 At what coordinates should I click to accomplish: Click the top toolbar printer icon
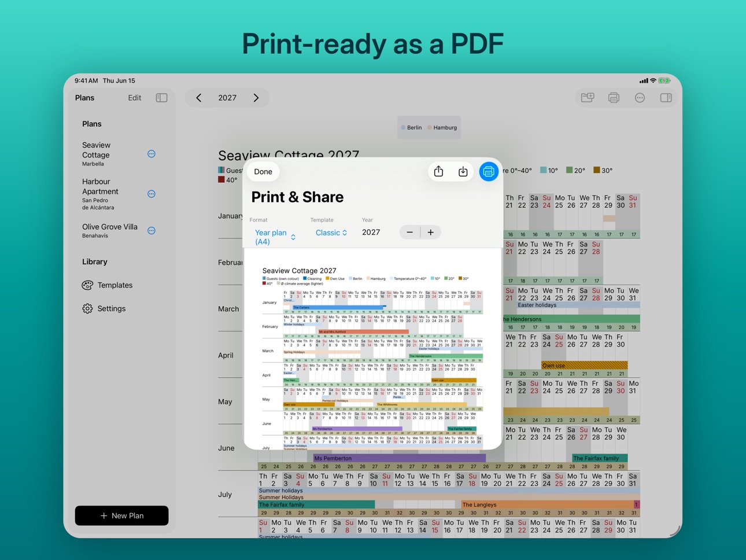coord(614,98)
